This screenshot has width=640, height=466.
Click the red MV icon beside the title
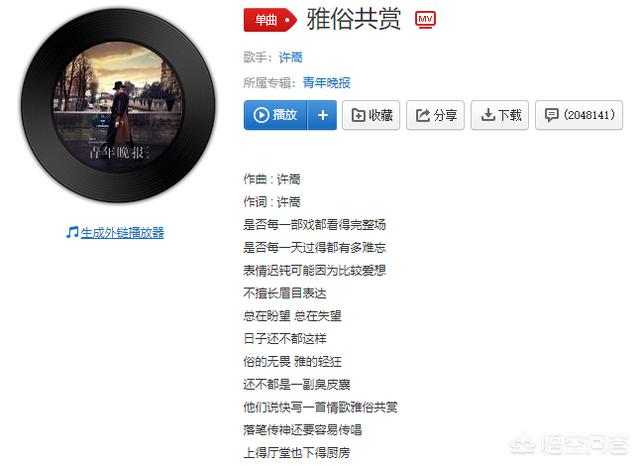point(425,20)
